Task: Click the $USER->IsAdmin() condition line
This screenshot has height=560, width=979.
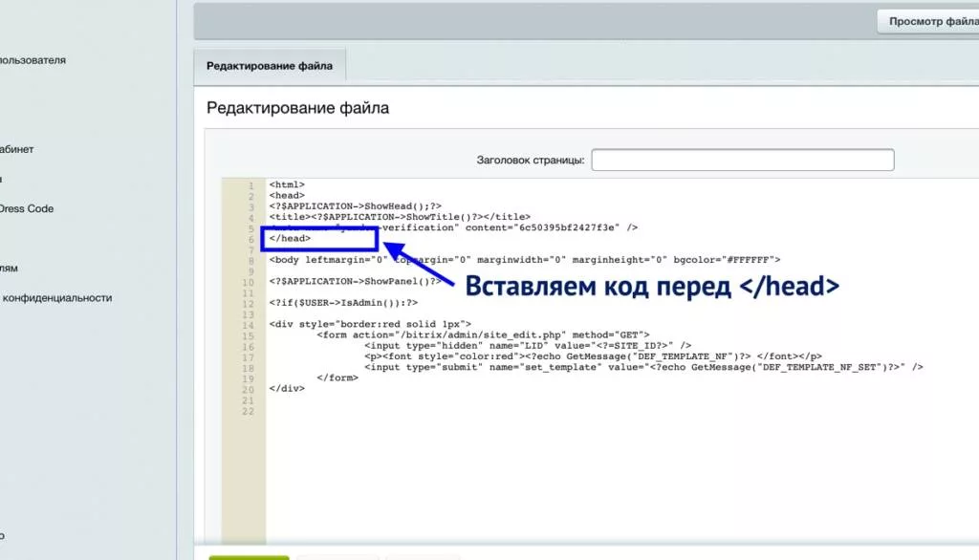Action: tap(343, 303)
